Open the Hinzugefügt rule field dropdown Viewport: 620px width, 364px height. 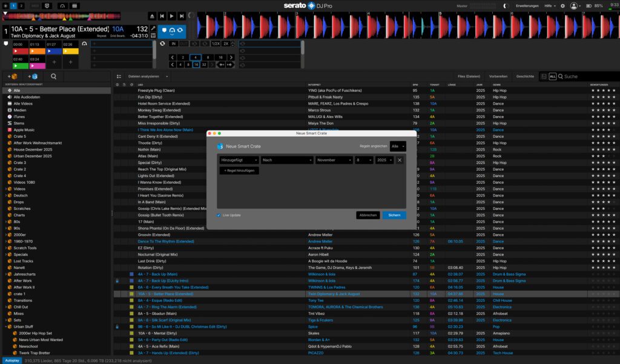[239, 160]
